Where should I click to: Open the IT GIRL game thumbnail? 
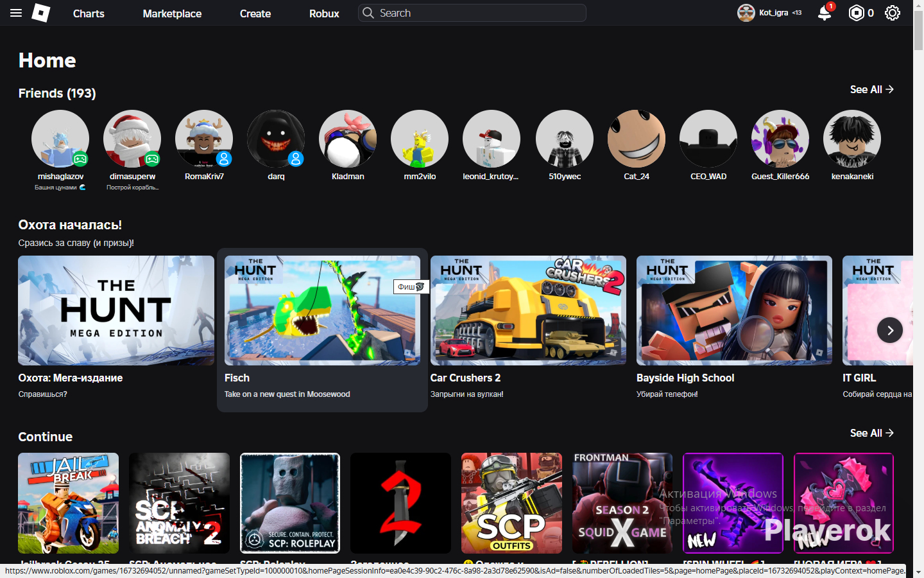(x=878, y=310)
